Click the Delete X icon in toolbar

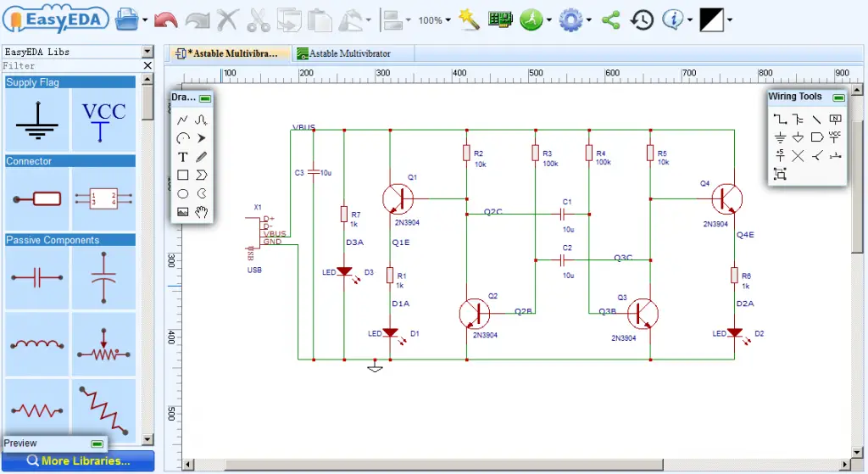coord(227,20)
